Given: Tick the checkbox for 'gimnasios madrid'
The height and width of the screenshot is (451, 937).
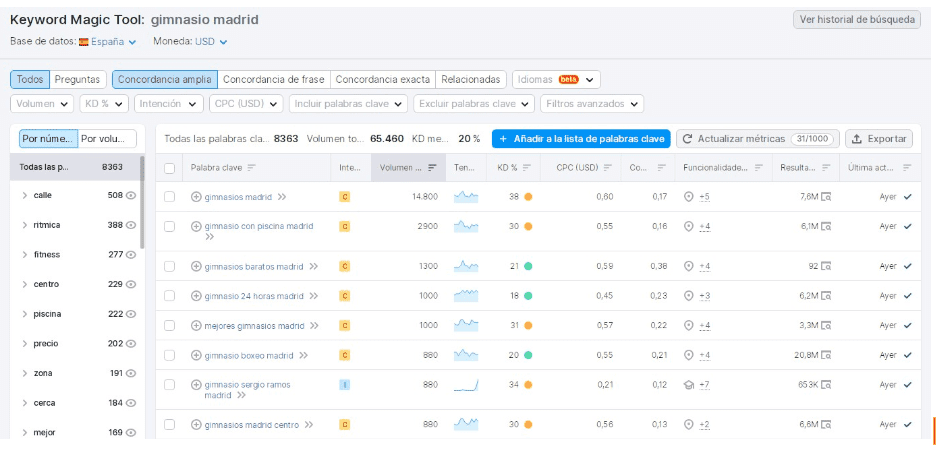Looking at the screenshot, I should click(x=170, y=197).
